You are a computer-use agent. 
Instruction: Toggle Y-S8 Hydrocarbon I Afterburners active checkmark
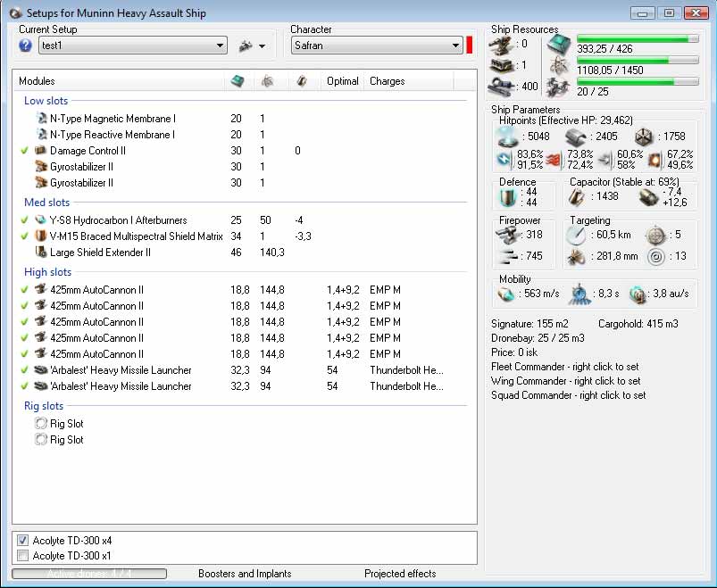pos(24,220)
